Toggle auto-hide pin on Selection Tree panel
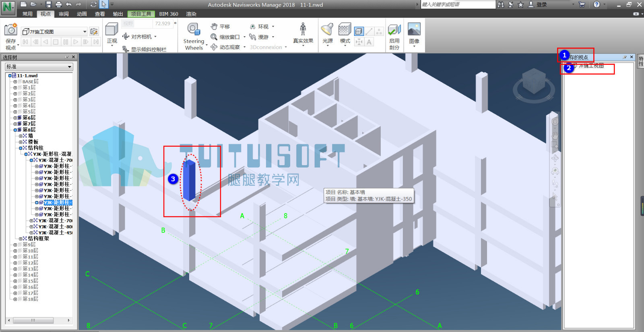 click(67, 57)
